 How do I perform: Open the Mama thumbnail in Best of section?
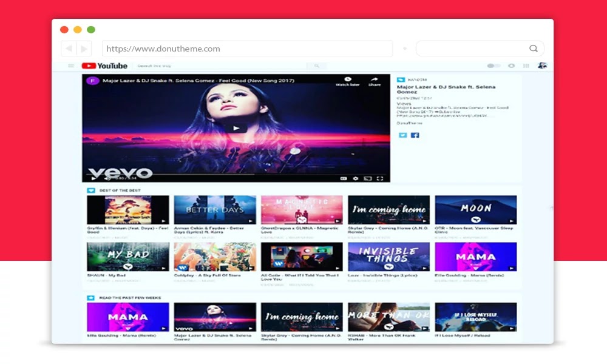(x=476, y=257)
